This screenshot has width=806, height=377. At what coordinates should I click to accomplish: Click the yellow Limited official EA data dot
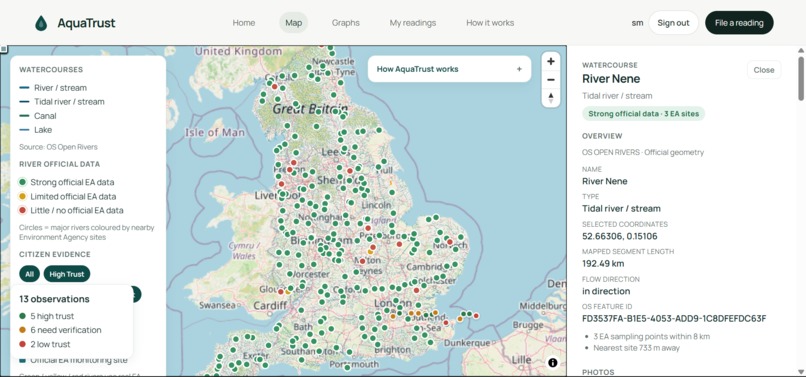pos(22,196)
